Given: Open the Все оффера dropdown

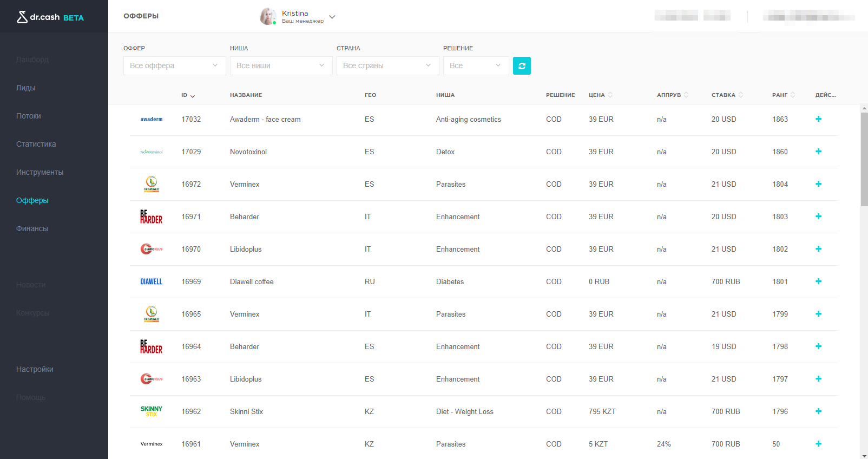Looking at the screenshot, I should pos(174,66).
